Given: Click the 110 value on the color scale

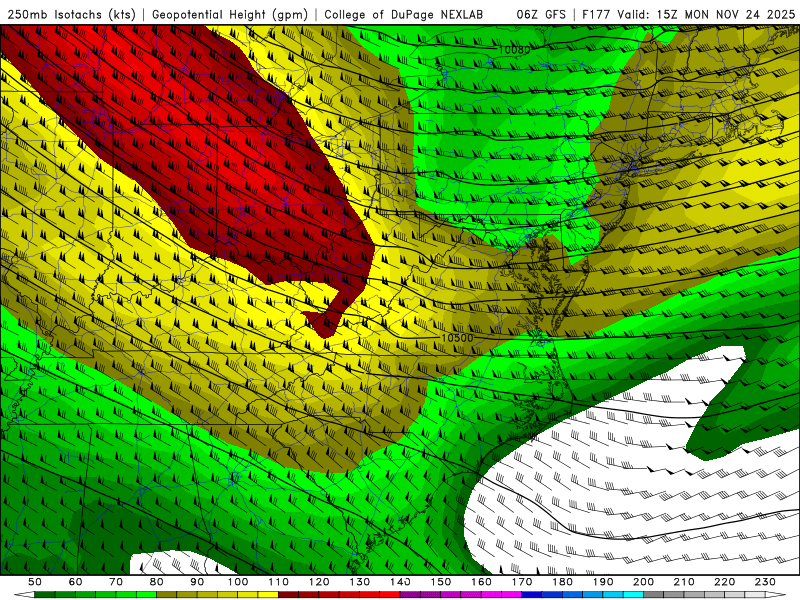Looking at the screenshot, I should (x=279, y=581).
